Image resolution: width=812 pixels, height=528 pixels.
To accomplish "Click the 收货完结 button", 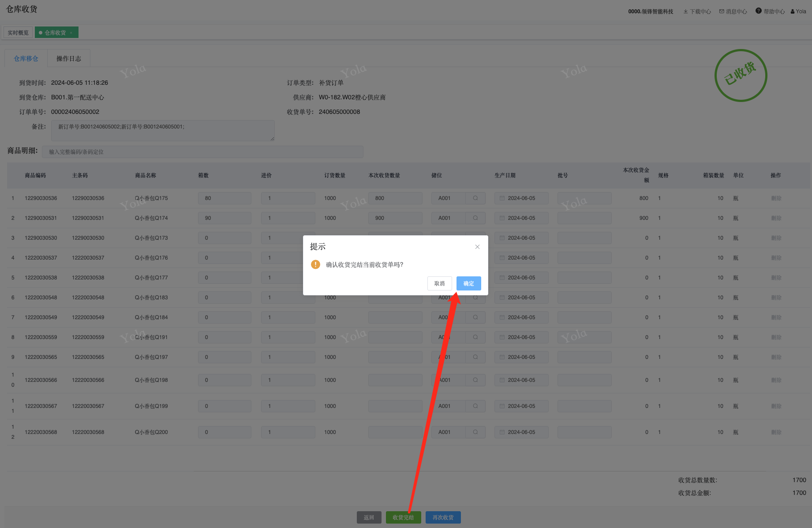I will (x=403, y=517).
